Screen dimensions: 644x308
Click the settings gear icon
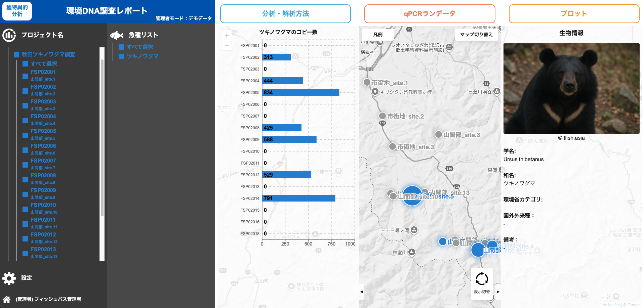click(9, 278)
